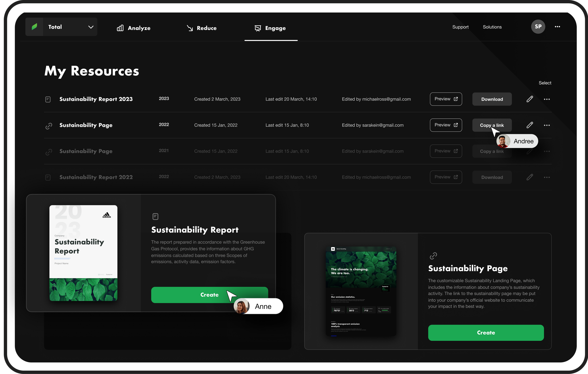The image size is (588, 374).
Task: Click Created 15 Jan, 2022 in Sustainability Page 2022 row
Action: tap(216, 125)
